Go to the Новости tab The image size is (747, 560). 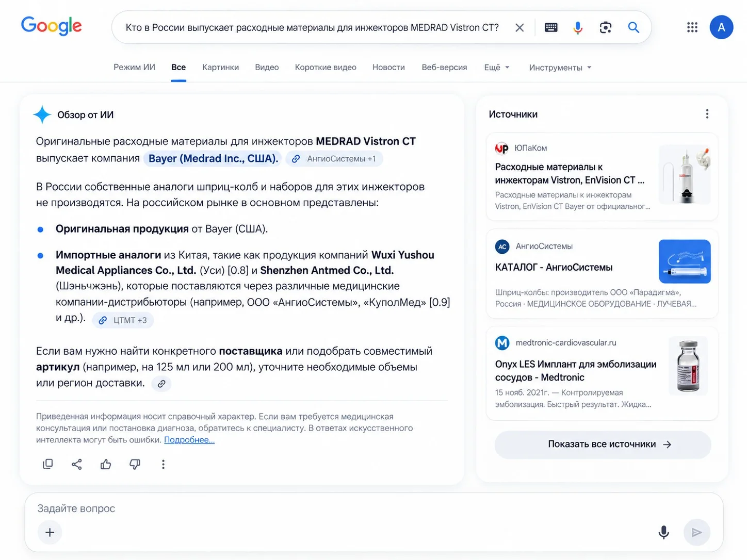point(388,68)
